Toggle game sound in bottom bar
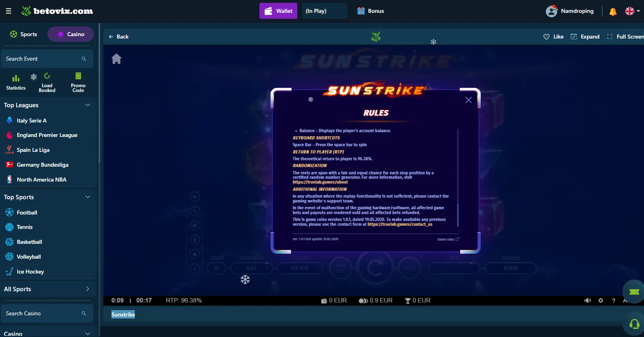644x337 pixels. point(588,300)
